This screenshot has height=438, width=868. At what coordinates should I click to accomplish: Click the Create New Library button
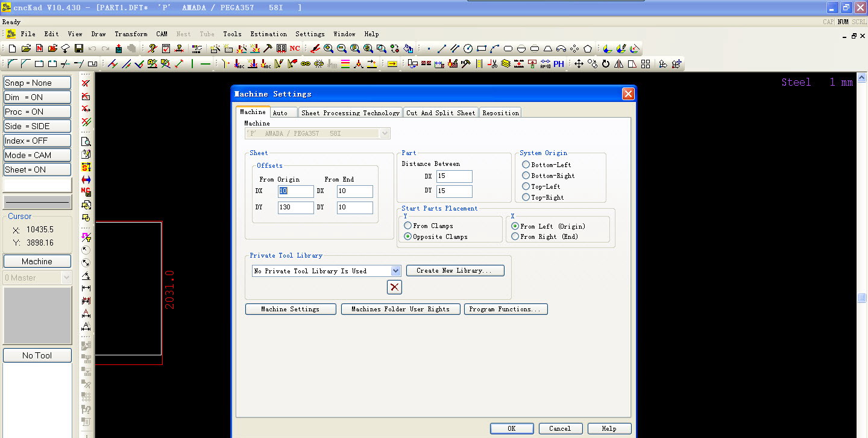[x=455, y=270]
